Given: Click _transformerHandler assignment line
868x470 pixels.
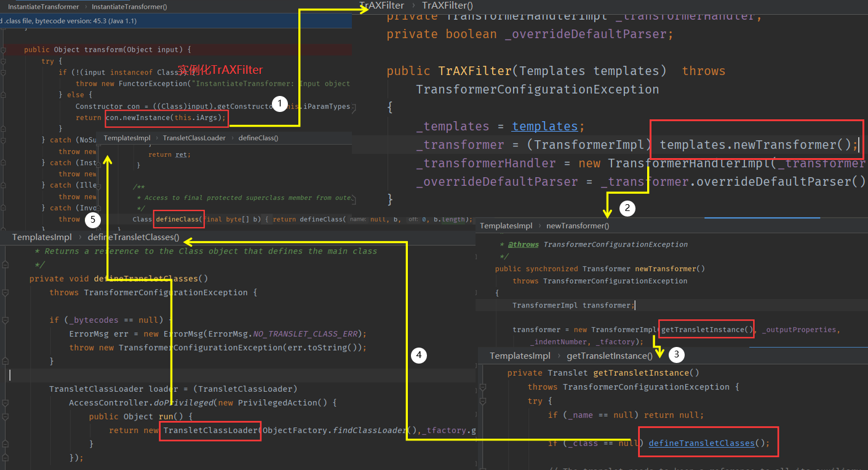Looking at the screenshot, I should (640, 163).
